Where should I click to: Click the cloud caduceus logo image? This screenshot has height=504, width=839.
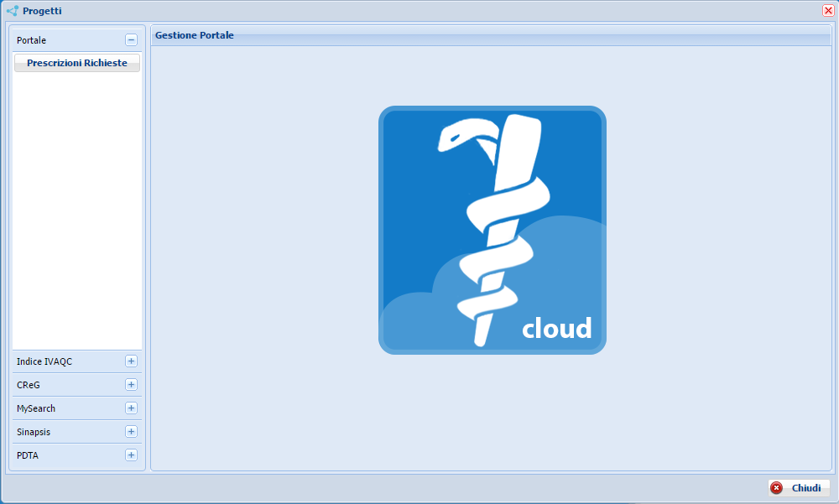tap(492, 230)
